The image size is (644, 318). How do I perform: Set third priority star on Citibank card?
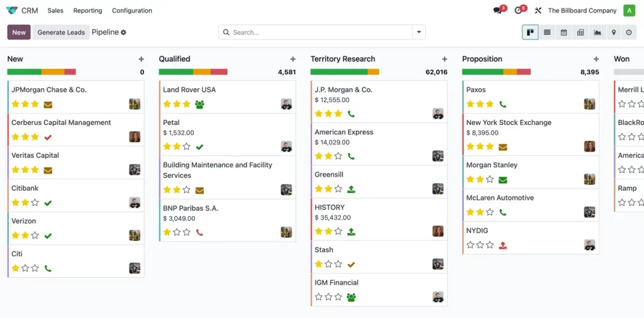[x=35, y=202]
